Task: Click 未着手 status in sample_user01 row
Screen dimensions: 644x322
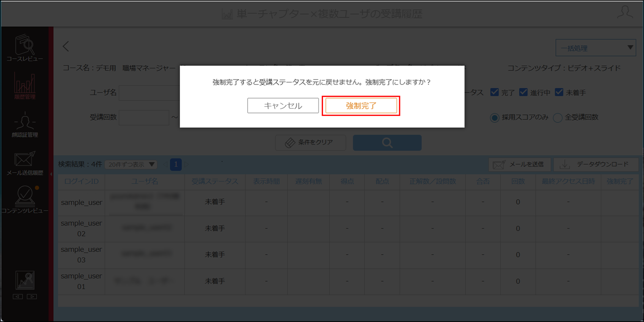Action: click(215, 281)
